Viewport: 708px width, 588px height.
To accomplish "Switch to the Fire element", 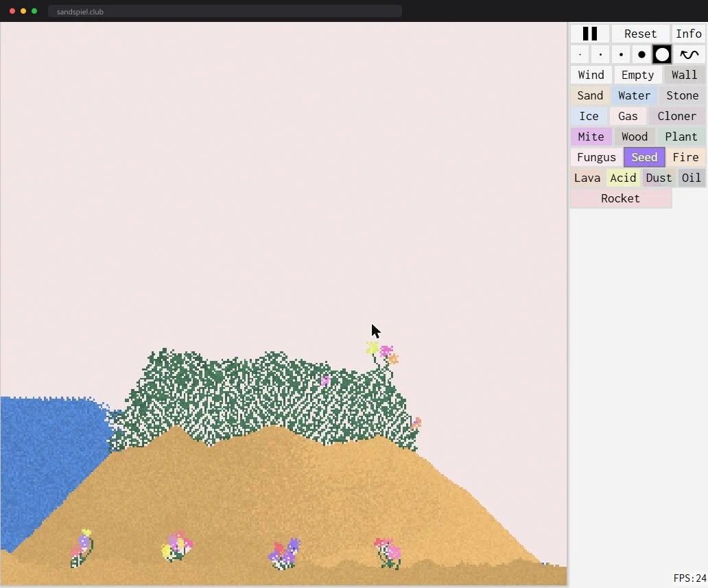I will [686, 157].
